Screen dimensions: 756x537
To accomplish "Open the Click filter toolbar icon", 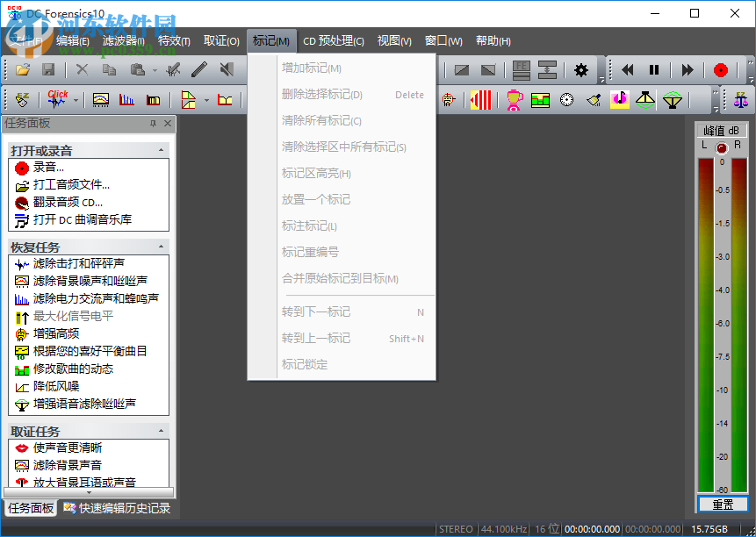I will point(57,100).
